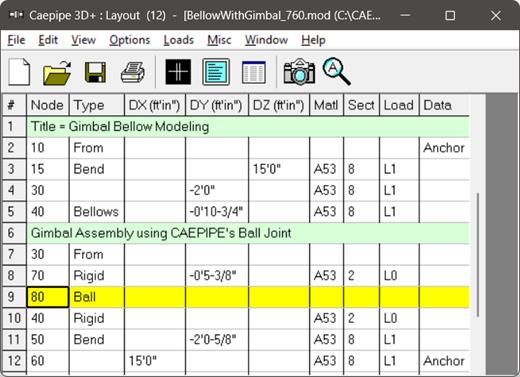Open the File menu

[16, 40]
